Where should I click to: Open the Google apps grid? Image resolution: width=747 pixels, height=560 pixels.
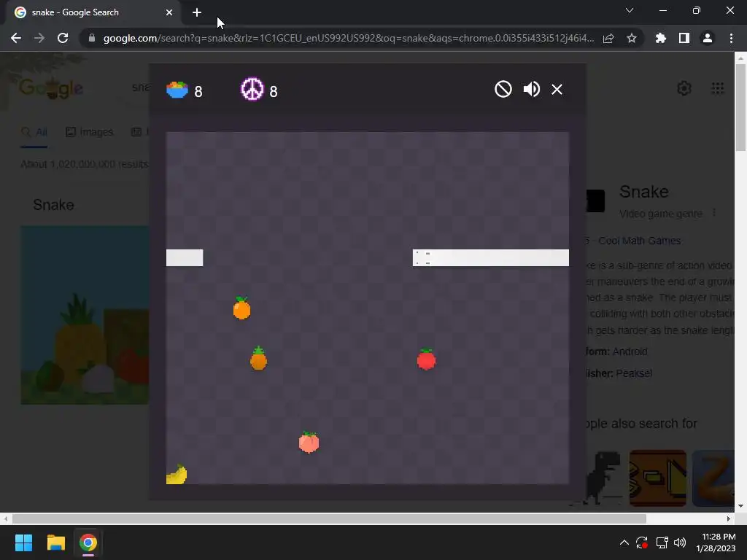pyautogui.click(x=718, y=88)
